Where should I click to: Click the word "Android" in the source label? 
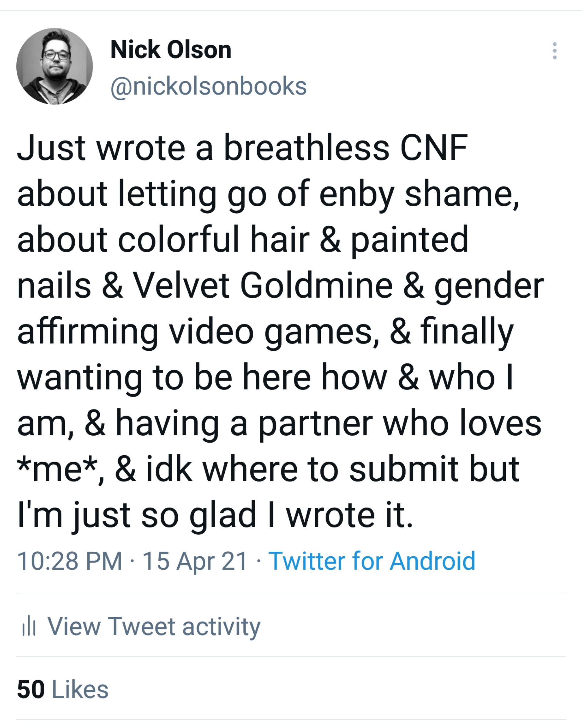coord(432,561)
